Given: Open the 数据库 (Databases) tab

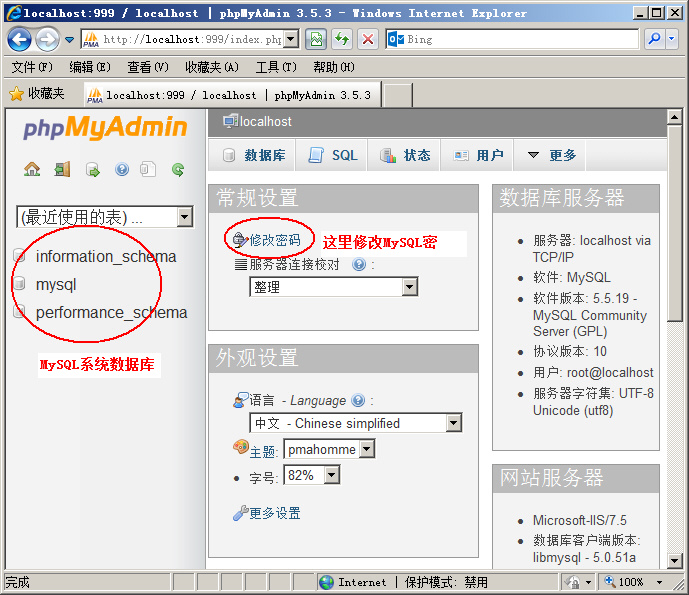Looking at the screenshot, I should point(252,155).
